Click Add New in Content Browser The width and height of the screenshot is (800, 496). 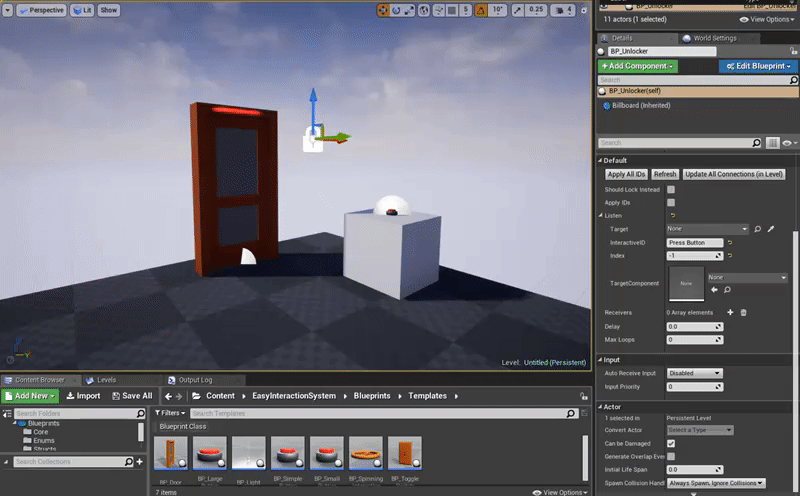[x=30, y=396]
